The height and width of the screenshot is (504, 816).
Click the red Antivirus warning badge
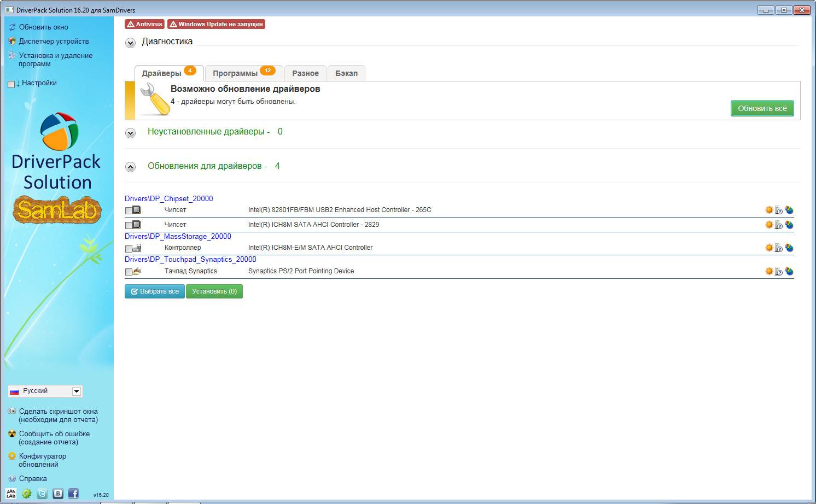pyautogui.click(x=144, y=24)
